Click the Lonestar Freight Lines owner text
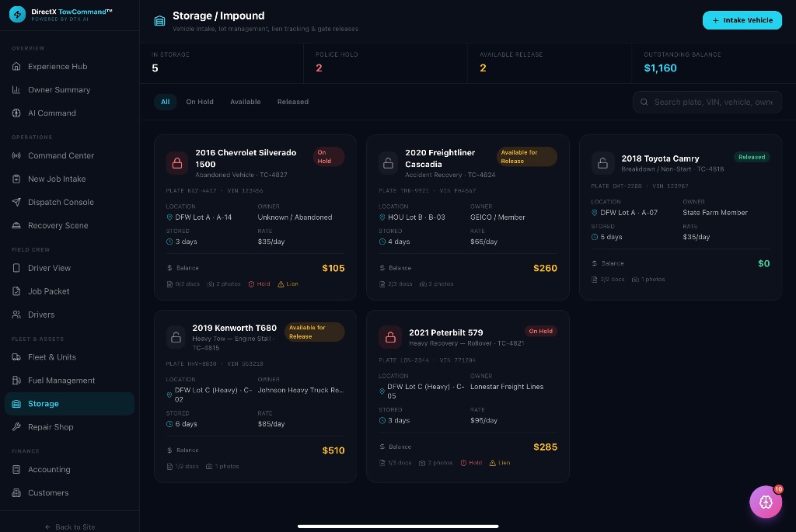Image resolution: width=796 pixels, height=532 pixels. [507, 387]
